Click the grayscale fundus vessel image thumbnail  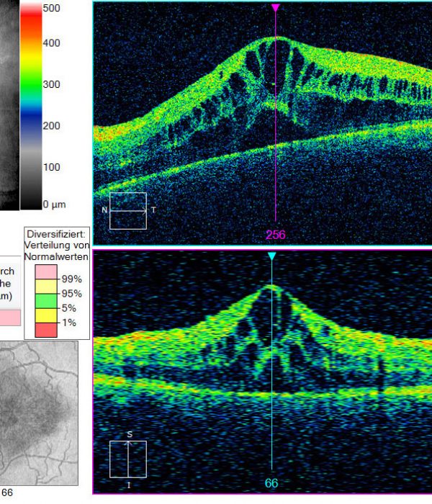tap(39, 413)
